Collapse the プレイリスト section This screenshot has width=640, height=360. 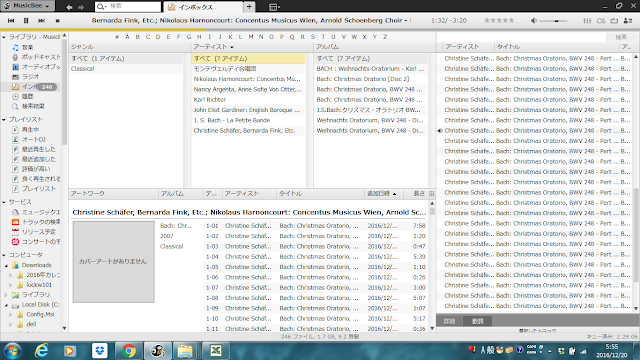[4, 120]
